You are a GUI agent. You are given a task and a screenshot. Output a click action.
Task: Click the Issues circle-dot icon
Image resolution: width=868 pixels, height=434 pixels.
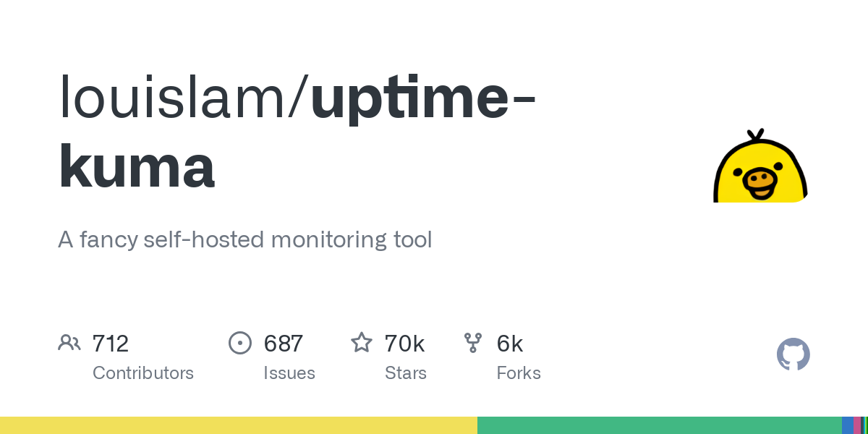240,343
